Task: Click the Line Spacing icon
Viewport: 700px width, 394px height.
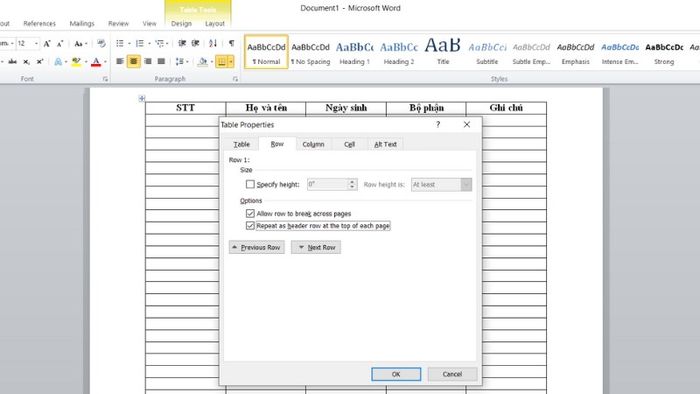Action: point(179,61)
